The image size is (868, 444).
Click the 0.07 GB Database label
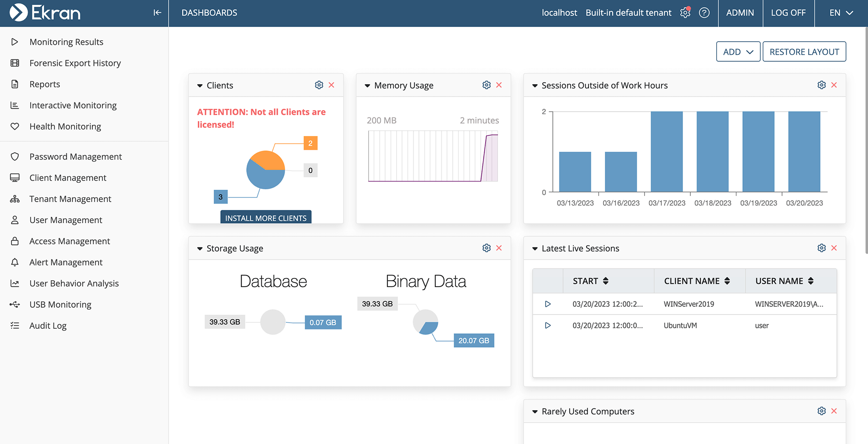tap(323, 322)
